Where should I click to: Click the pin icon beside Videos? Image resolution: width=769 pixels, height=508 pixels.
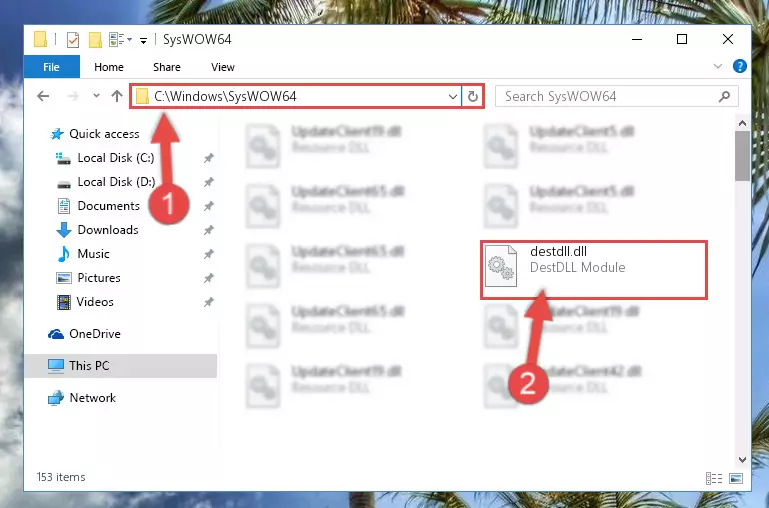[208, 302]
